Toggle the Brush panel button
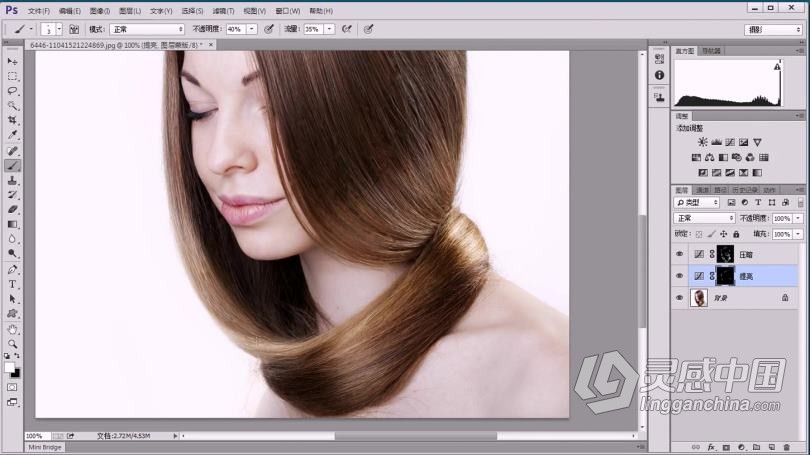Viewport: 810px width, 455px height. click(x=74, y=29)
